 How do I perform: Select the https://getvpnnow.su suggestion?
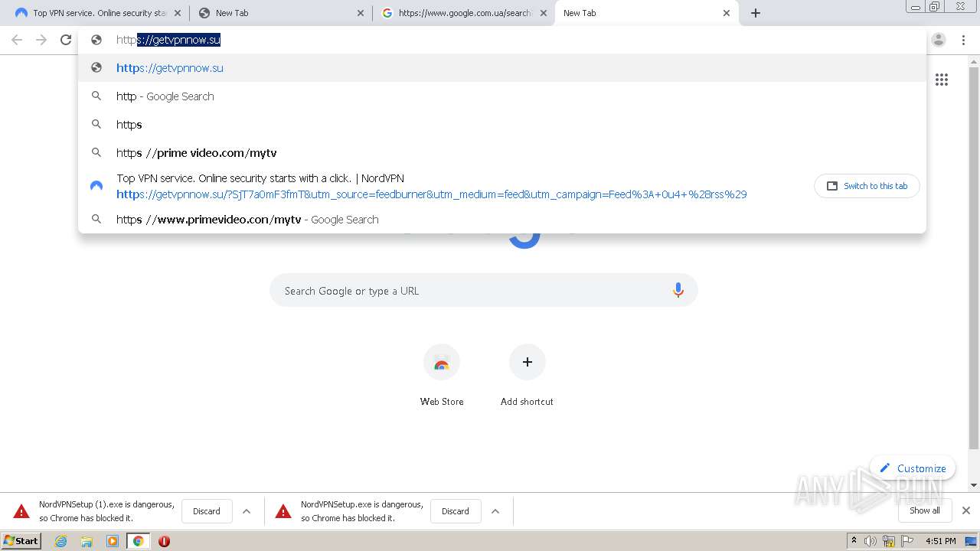pyautogui.click(x=502, y=68)
